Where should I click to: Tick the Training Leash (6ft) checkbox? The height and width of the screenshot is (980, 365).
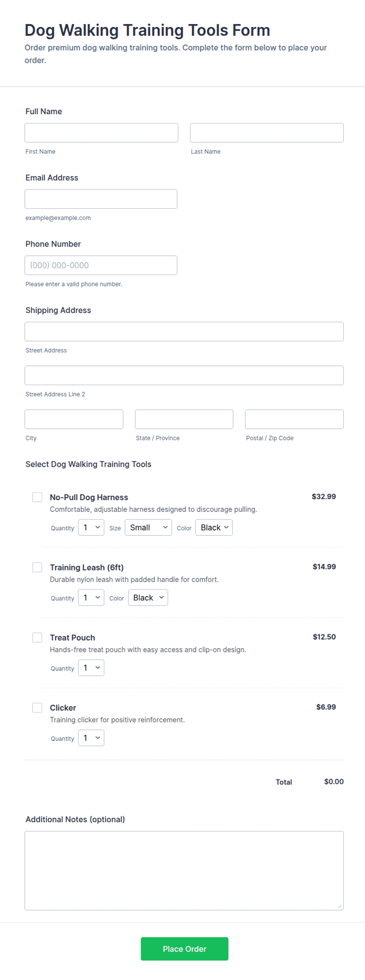coord(37,567)
